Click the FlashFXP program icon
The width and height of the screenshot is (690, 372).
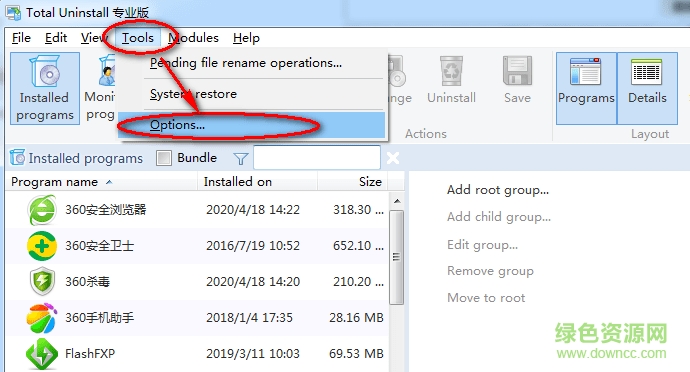[x=42, y=354]
